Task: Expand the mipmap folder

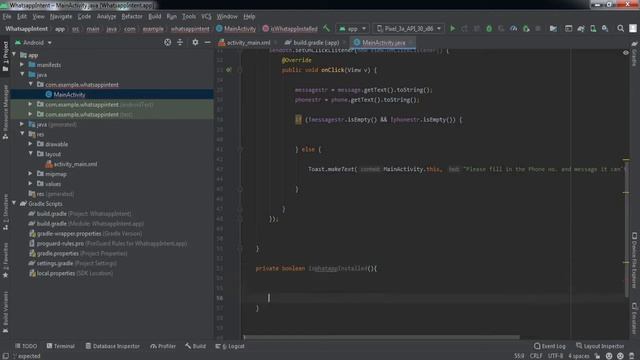Action: click(x=31, y=173)
